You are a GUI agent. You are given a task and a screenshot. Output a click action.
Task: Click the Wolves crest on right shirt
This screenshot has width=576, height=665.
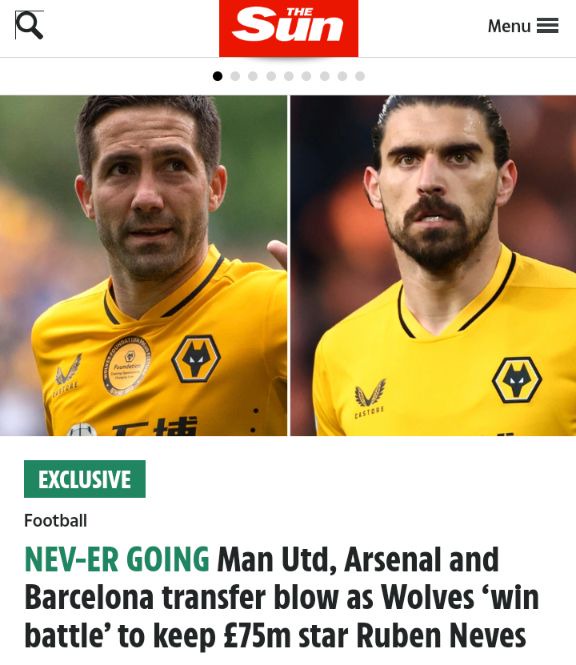click(517, 380)
